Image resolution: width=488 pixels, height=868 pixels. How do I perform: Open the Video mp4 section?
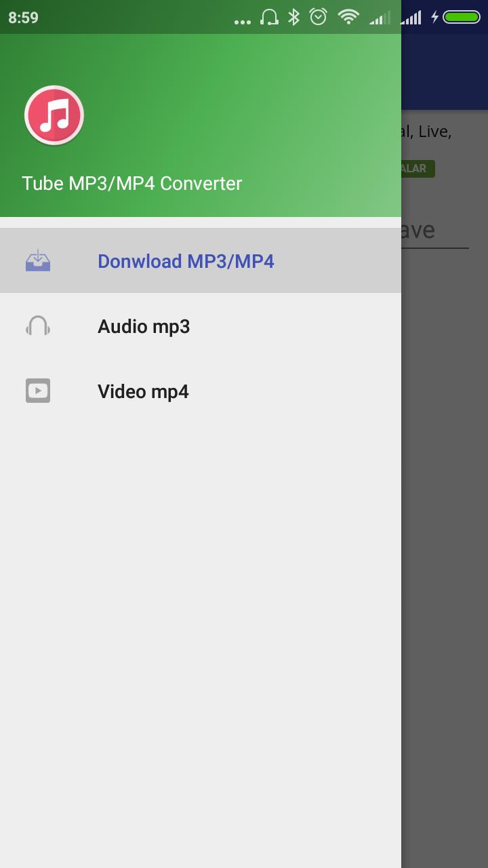click(201, 391)
